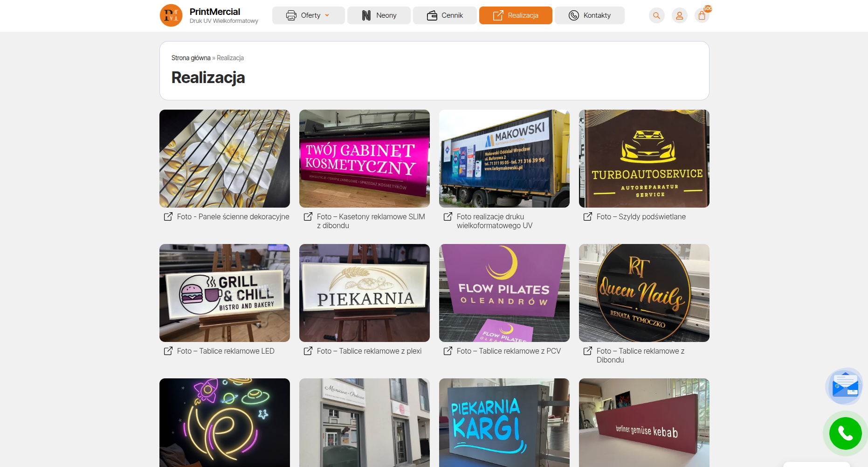The width and height of the screenshot is (868, 467).
Task: Select the Realizacja navigation tab
Action: pyautogui.click(x=516, y=15)
